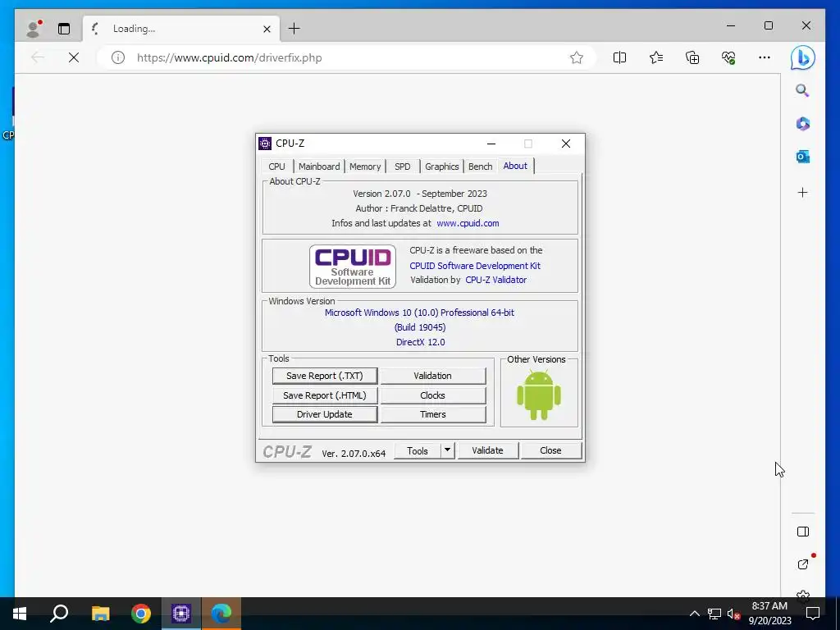Open network status tray icon

click(714, 614)
